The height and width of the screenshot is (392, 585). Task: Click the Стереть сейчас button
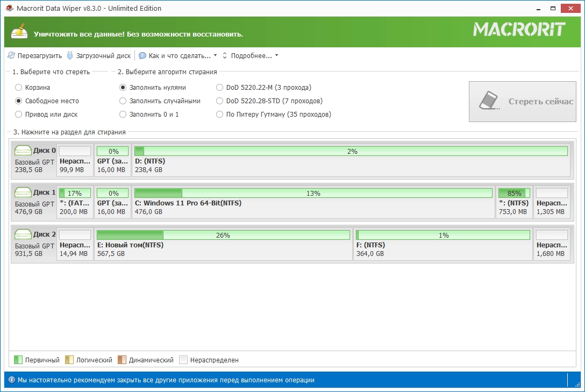[x=522, y=102]
